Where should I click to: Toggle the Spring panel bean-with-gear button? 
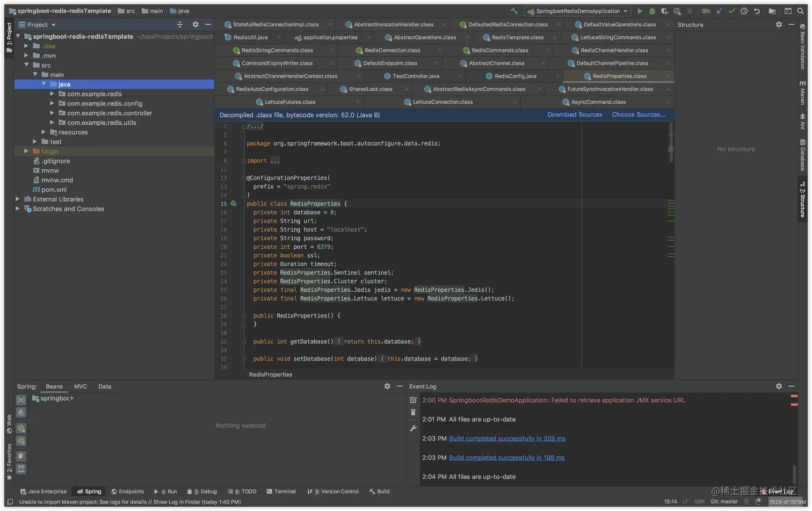point(21,441)
